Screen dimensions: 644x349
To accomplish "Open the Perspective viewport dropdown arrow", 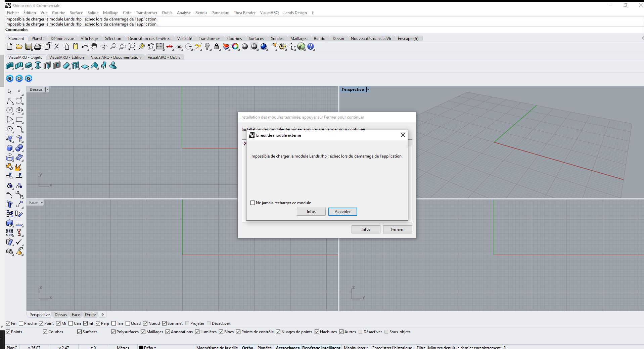I will 368,89.
